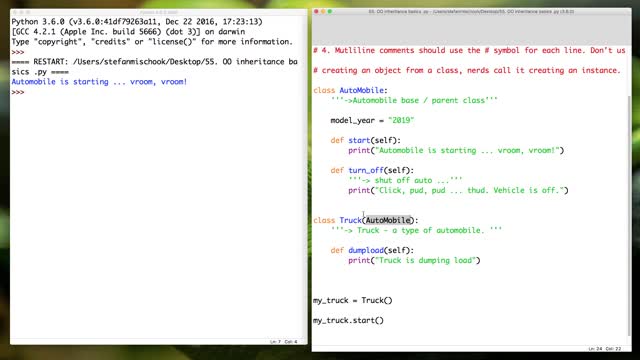This screenshot has height=360, width=640.
Task: Click the Truck docstring 'a type of automobile'
Action: (416, 230)
